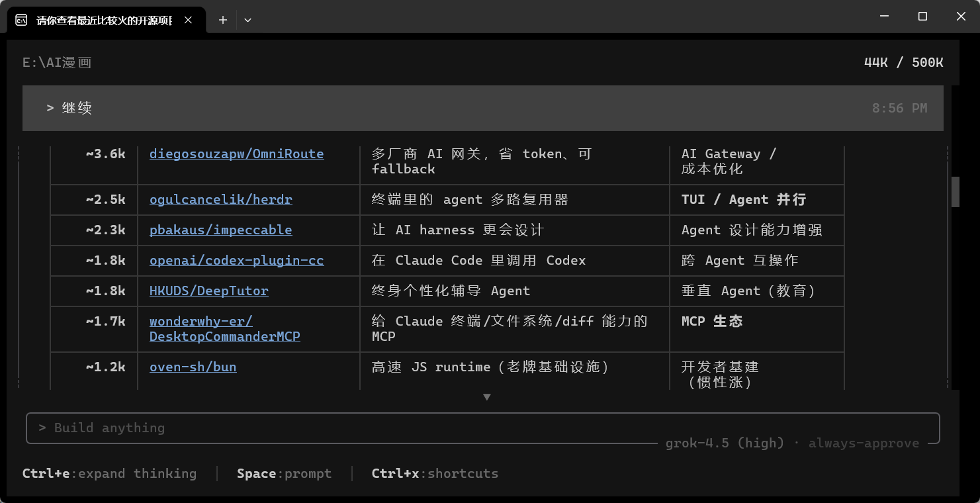
Task: Click the 在 Claude Code 里调用 Codex description
Action: coord(479,261)
